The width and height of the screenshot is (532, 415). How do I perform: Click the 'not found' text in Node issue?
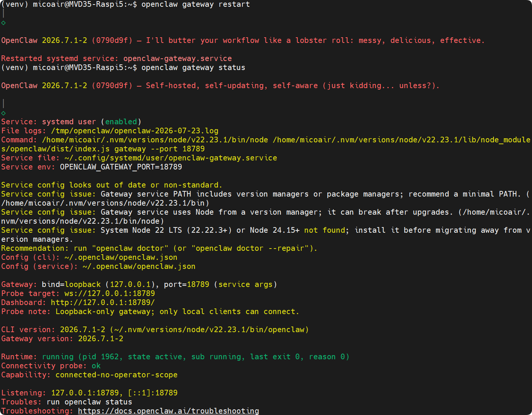(x=325, y=230)
